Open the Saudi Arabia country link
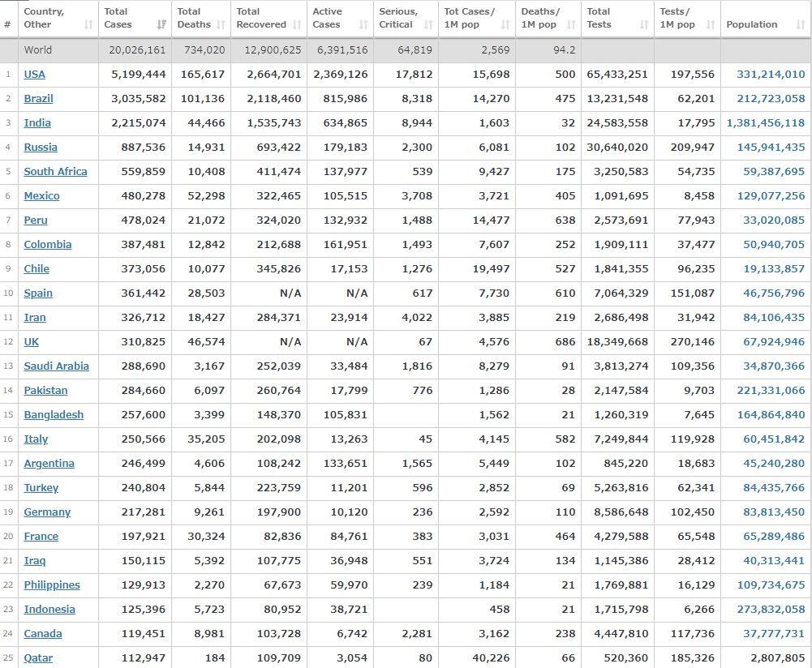 coord(56,366)
